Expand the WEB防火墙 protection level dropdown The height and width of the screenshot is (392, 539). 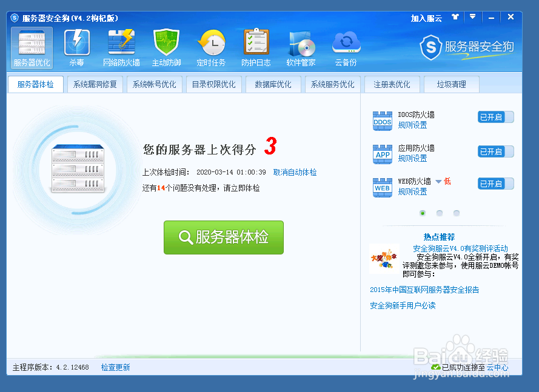[x=438, y=181]
